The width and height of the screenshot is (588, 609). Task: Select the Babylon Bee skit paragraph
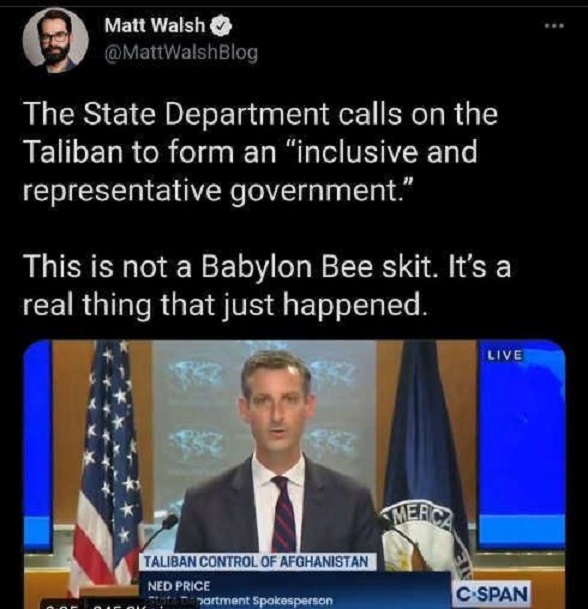(267, 286)
